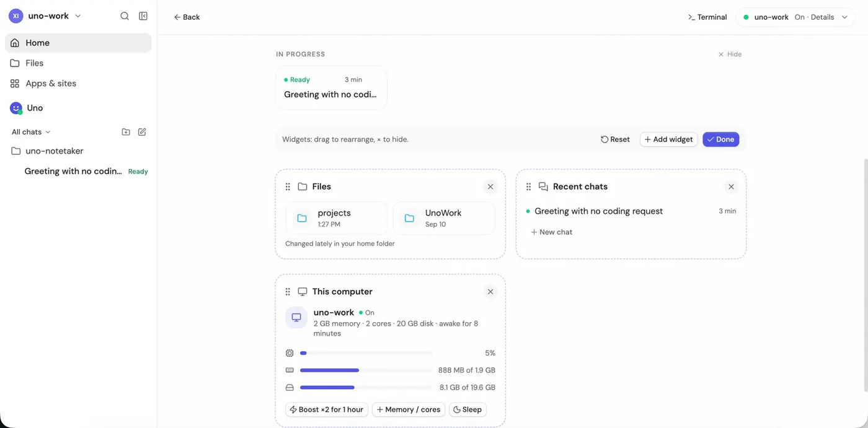This screenshot has width=868, height=428.
Task: Expand uno-work On Details chevron
Action: [844, 17]
